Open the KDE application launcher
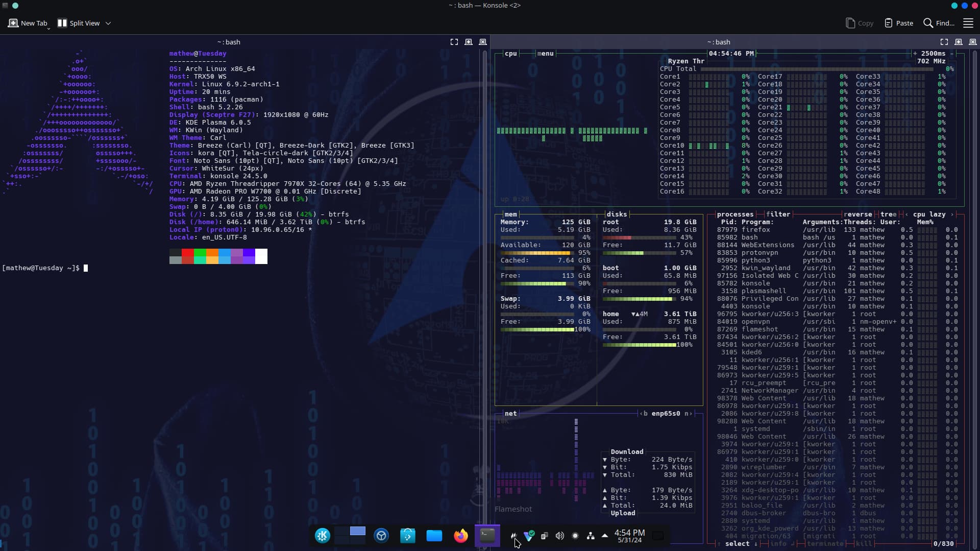The height and width of the screenshot is (551, 980). pyautogui.click(x=323, y=536)
